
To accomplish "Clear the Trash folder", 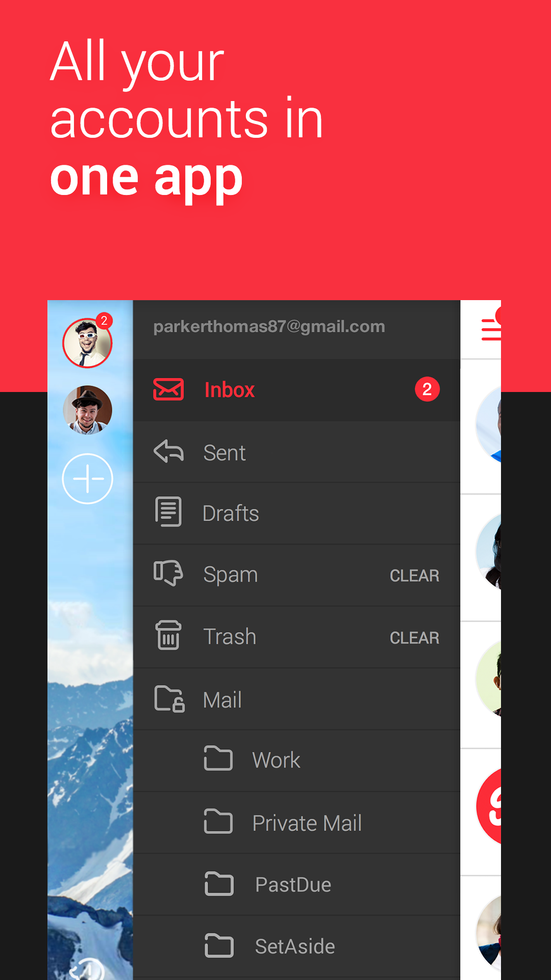I will coord(414,638).
